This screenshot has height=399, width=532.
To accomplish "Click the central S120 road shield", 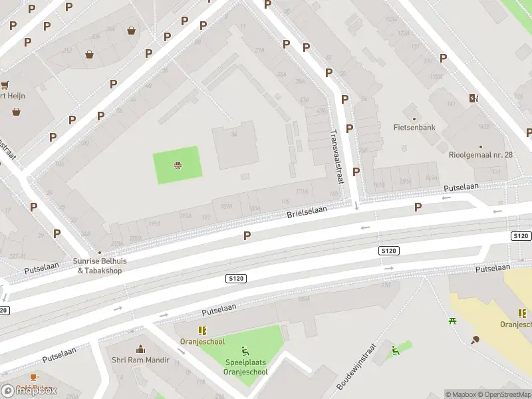I will click(236, 279).
